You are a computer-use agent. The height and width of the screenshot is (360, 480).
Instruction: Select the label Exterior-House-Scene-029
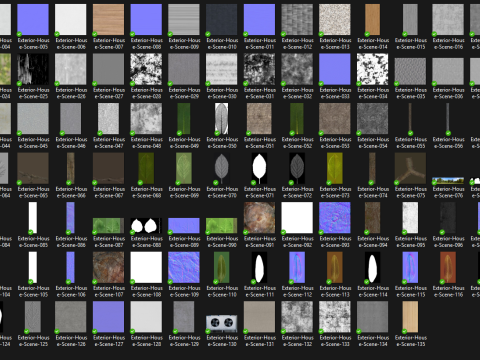click(x=184, y=93)
